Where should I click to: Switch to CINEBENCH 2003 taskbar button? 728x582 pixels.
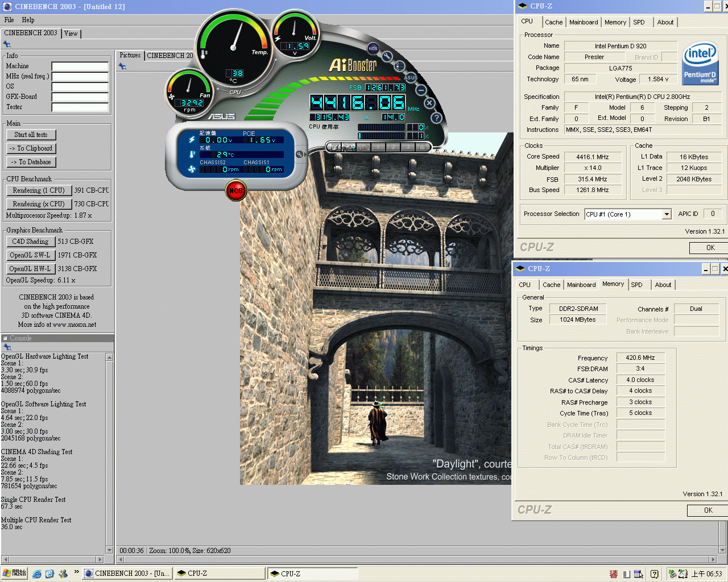(x=127, y=573)
